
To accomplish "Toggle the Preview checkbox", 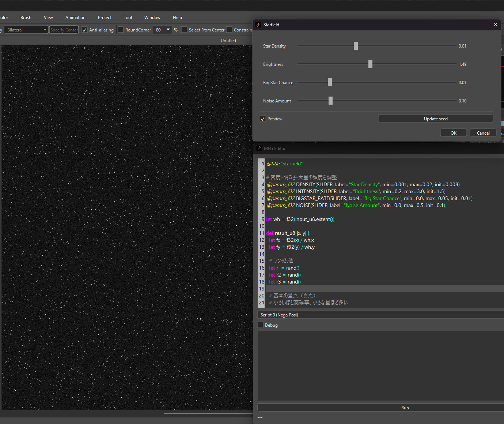I will point(263,119).
